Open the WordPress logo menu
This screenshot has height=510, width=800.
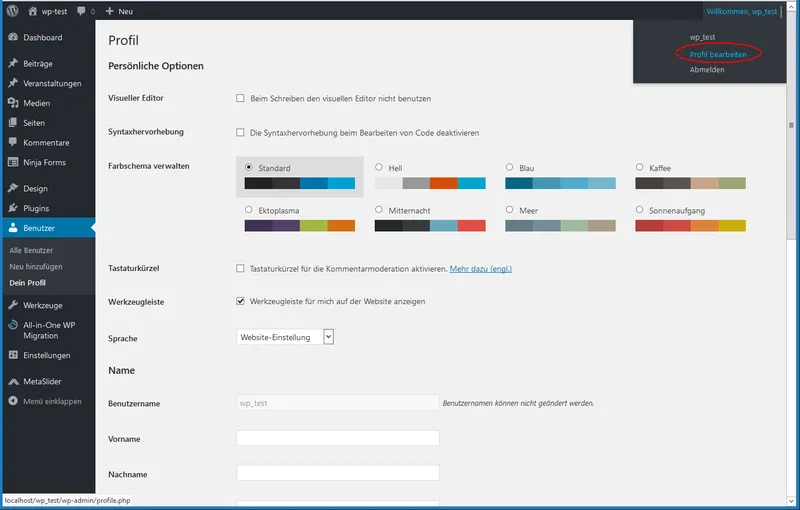pos(13,11)
